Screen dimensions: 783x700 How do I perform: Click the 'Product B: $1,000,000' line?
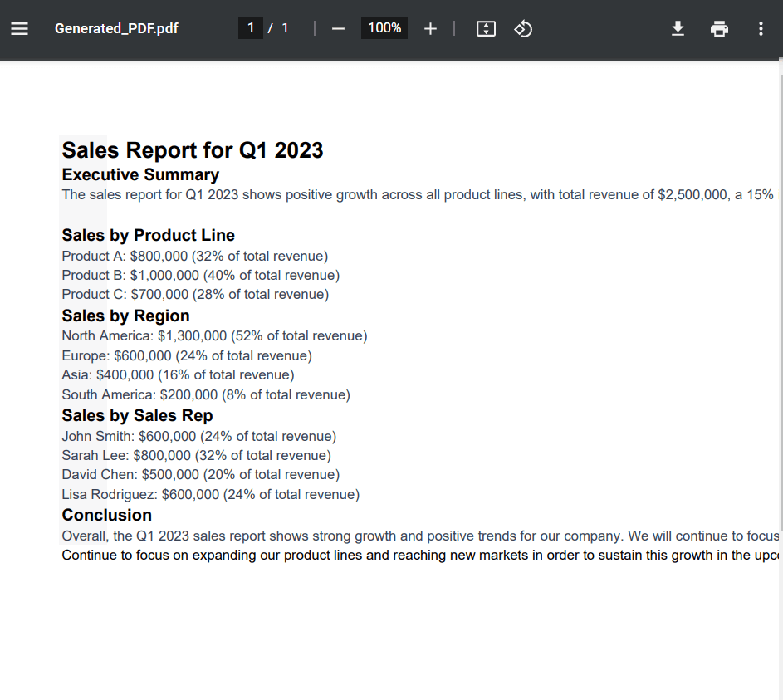(x=200, y=275)
